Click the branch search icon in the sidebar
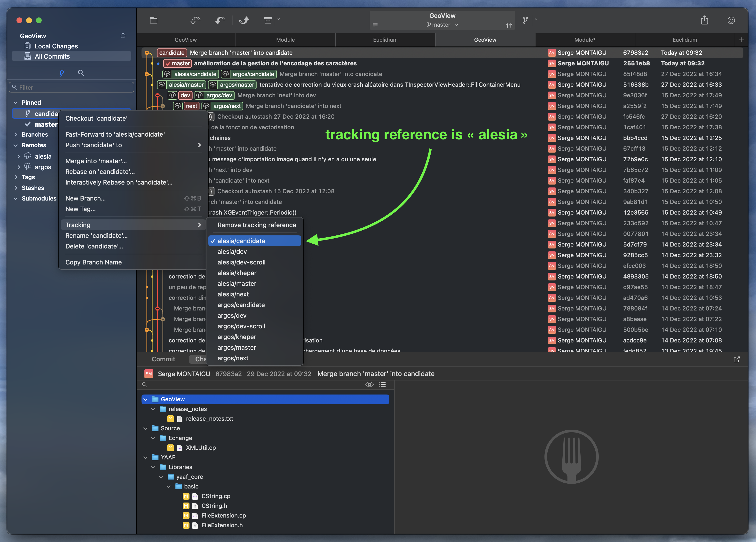This screenshot has width=756, height=542. point(81,73)
